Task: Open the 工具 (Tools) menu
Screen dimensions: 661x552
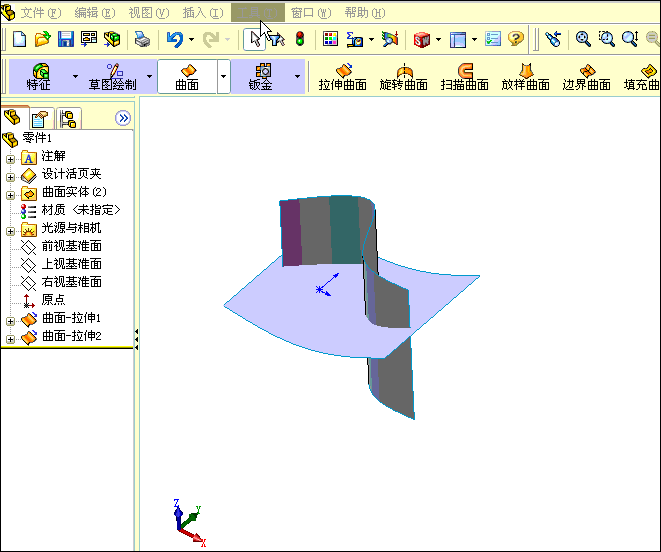Action: [258, 13]
